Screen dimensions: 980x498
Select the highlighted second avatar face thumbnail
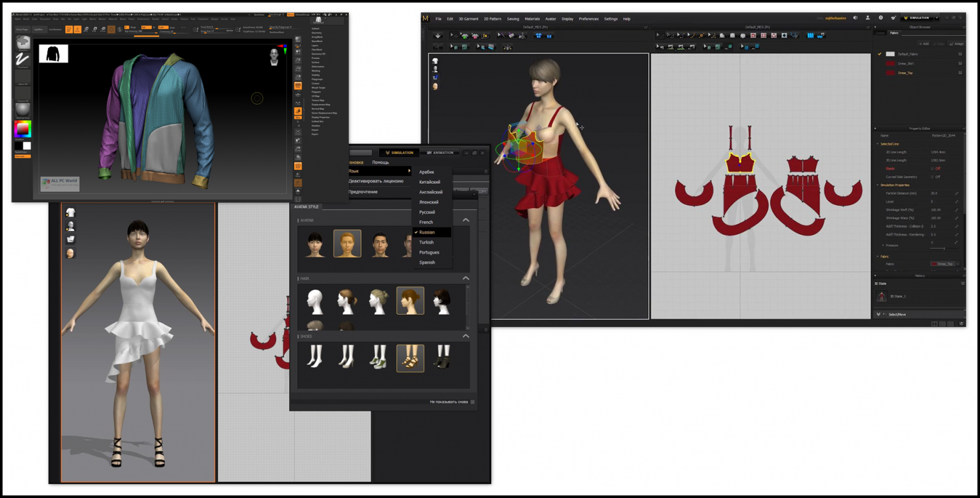pyautogui.click(x=347, y=243)
